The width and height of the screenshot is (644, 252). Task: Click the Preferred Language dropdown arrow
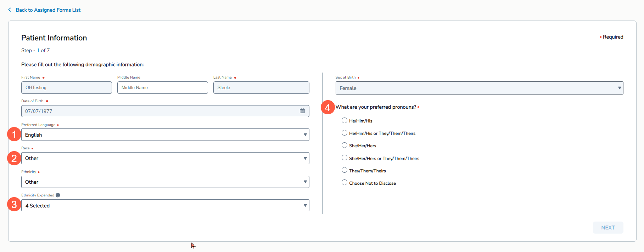[305, 135]
